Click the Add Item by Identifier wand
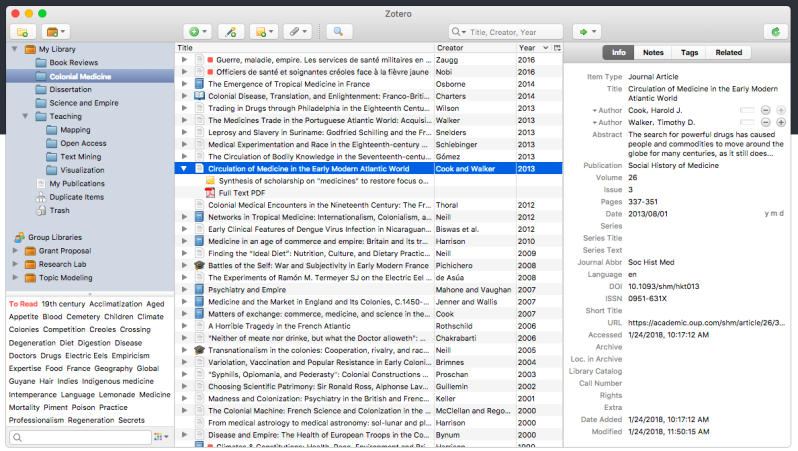The height and width of the screenshot is (451, 798). (231, 32)
